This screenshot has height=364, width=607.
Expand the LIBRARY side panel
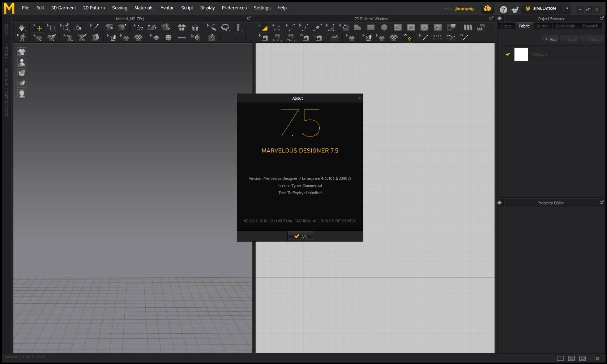[6, 28]
